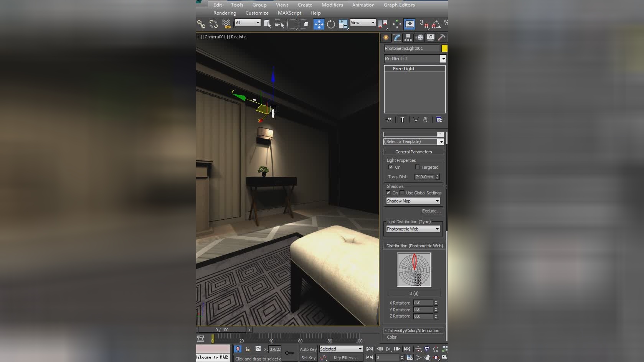Image resolution: width=644 pixels, height=362 pixels.
Task: Toggle Shadows On checkbox
Action: (388, 193)
